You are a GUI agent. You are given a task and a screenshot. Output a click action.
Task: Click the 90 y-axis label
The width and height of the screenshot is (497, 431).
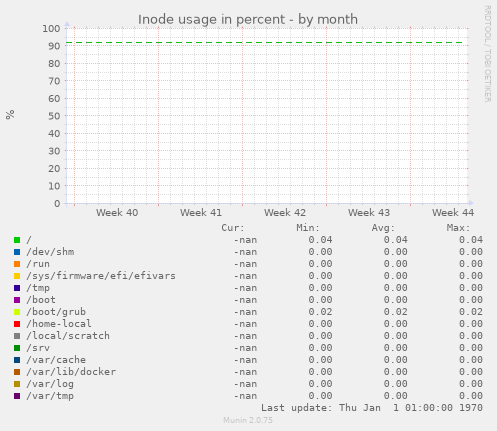(54, 46)
